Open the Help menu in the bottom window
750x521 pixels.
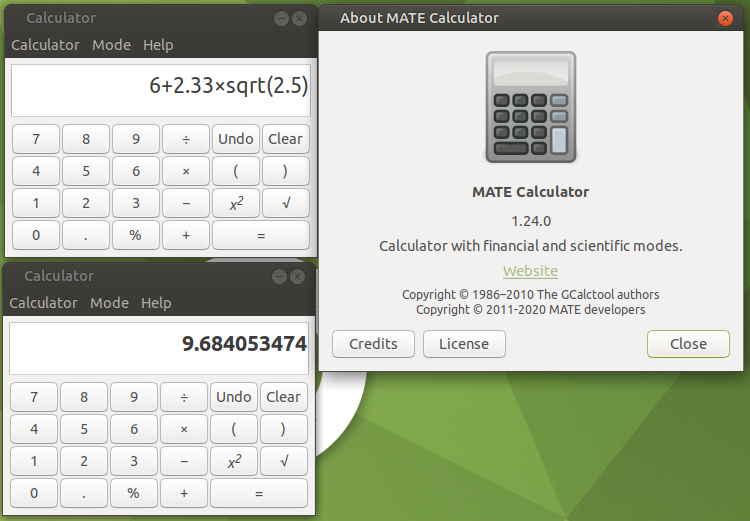(156, 303)
